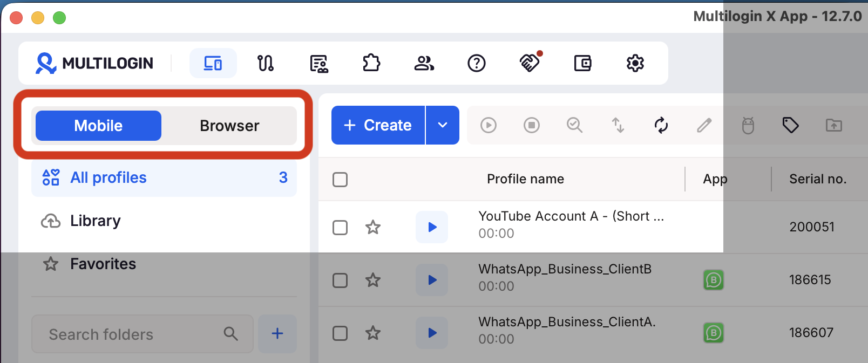Open the wallet billing icon
Viewport: 868px width, 363px height.
point(582,63)
